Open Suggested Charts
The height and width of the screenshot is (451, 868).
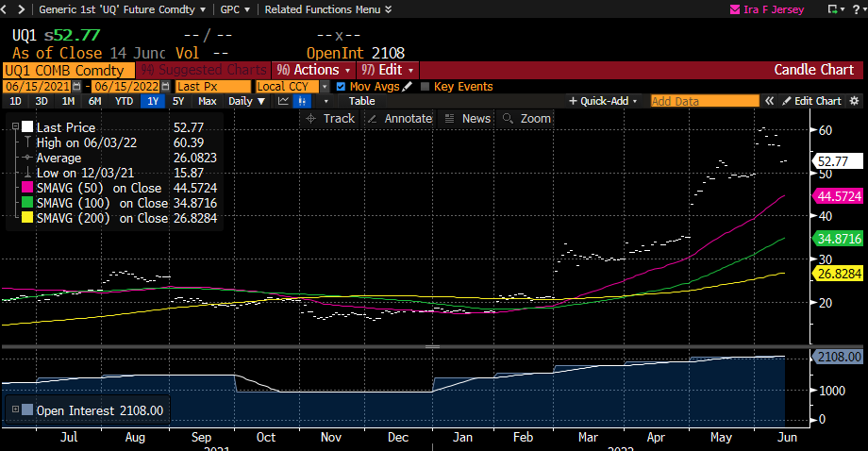(x=203, y=70)
